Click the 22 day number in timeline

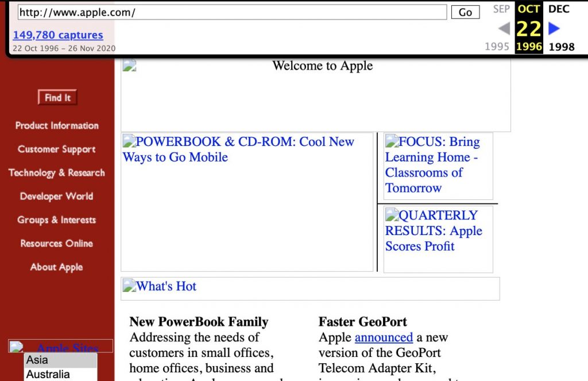click(529, 29)
